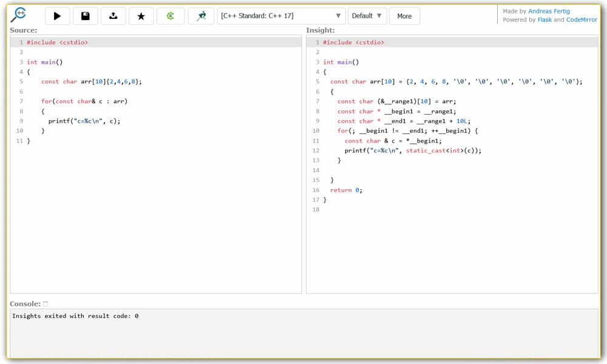Click the star toolbar icon

[x=141, y=16]
